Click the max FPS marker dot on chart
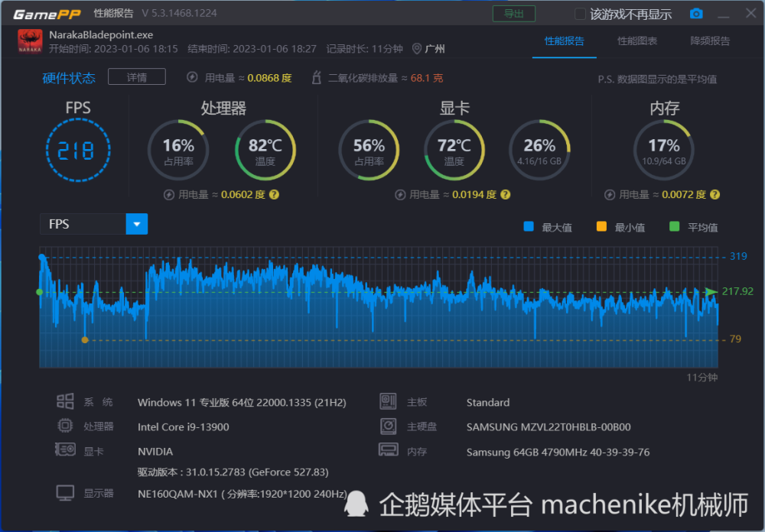 (42, 257)
